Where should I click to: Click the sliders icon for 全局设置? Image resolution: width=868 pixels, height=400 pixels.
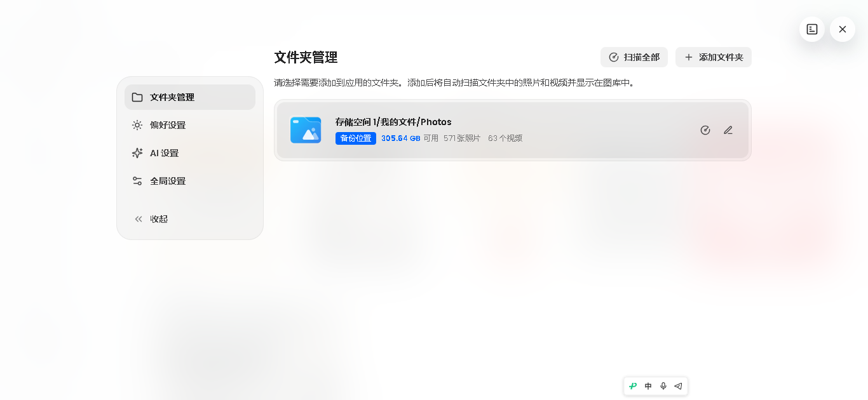coord(137,181)
